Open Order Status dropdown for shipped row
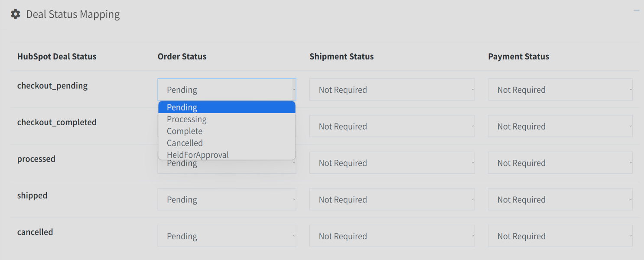Viewport: 644px width, 260px height. pyautogui.click(x=227, y=200)
